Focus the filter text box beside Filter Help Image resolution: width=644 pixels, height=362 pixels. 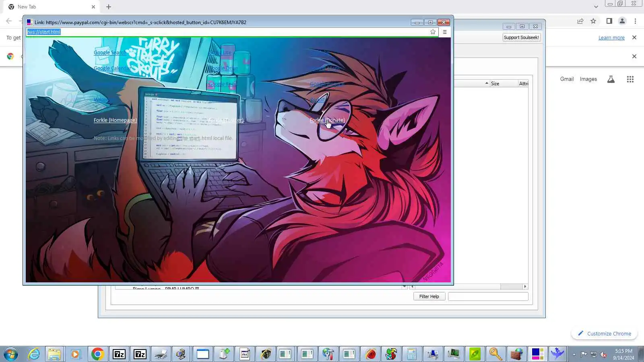(488, 296)
